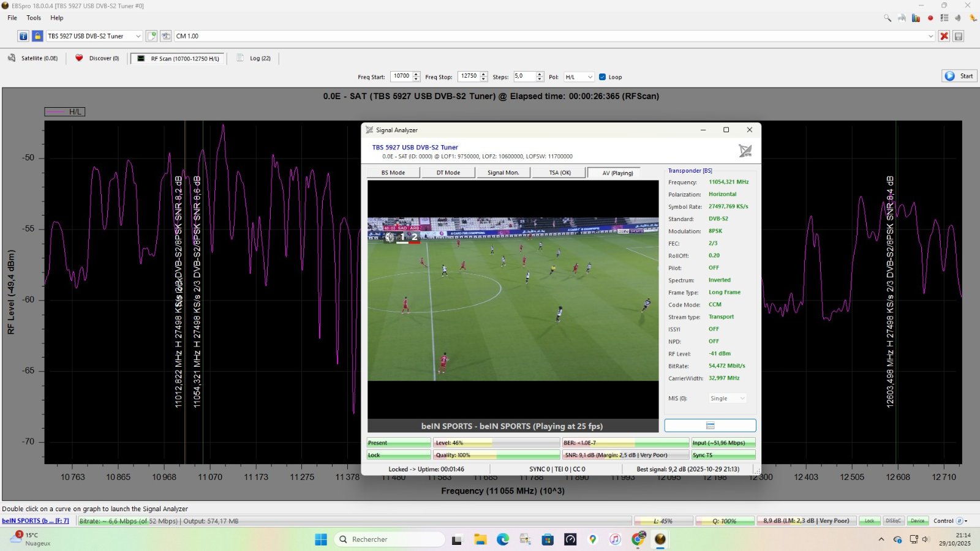Toggle the Loop checkbox
This screenshot has width=980, height=551.
(x=603, y=77)
